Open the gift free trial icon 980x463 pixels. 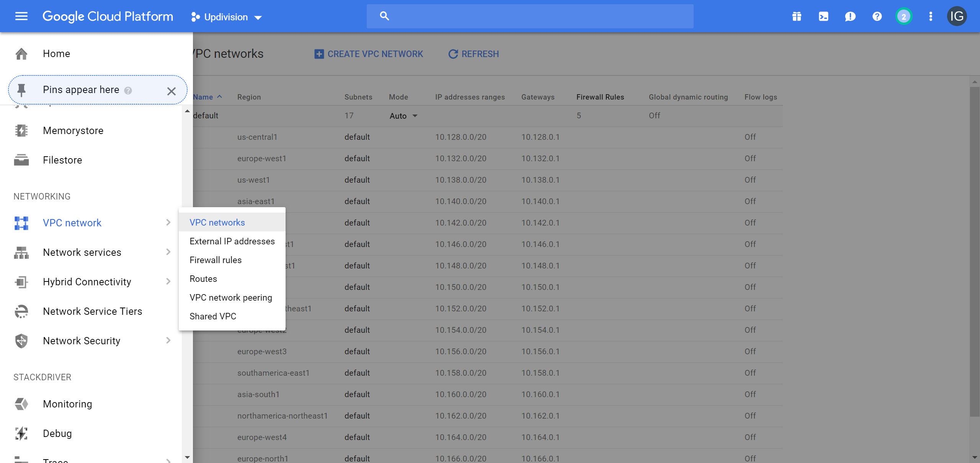tap(797, 16)
